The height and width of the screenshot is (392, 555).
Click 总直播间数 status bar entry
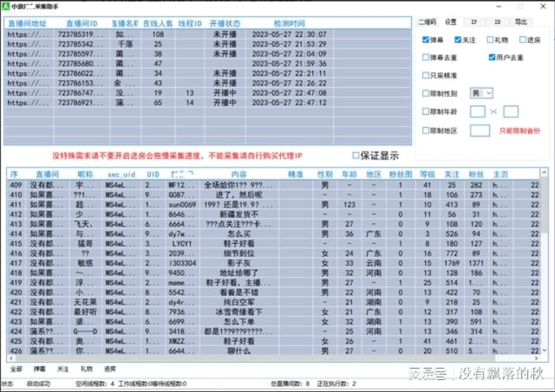pos(291,383)
